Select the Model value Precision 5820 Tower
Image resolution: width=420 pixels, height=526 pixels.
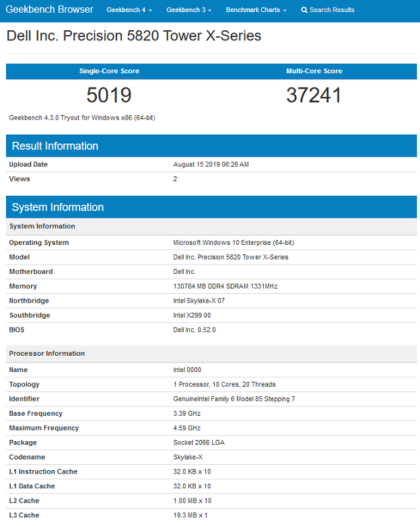(231, 257)
